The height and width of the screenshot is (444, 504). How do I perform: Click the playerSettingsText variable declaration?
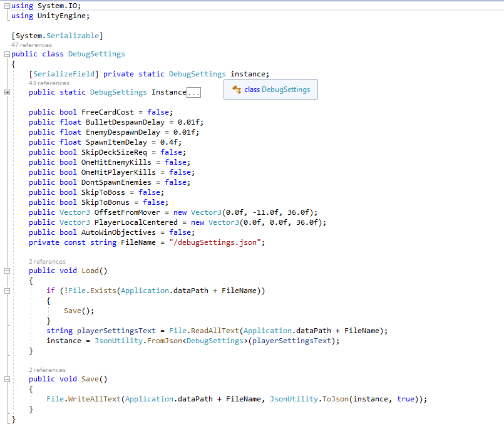pos(116,331)
